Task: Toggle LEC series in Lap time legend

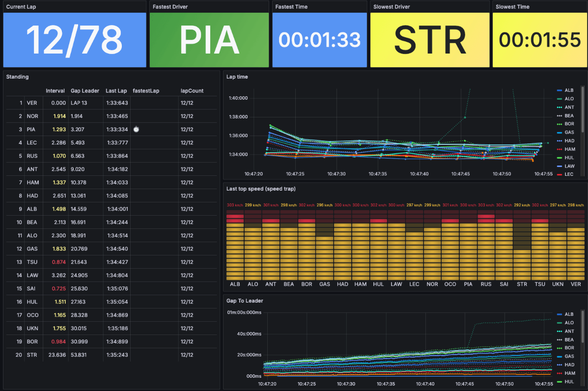Action: 569,174
